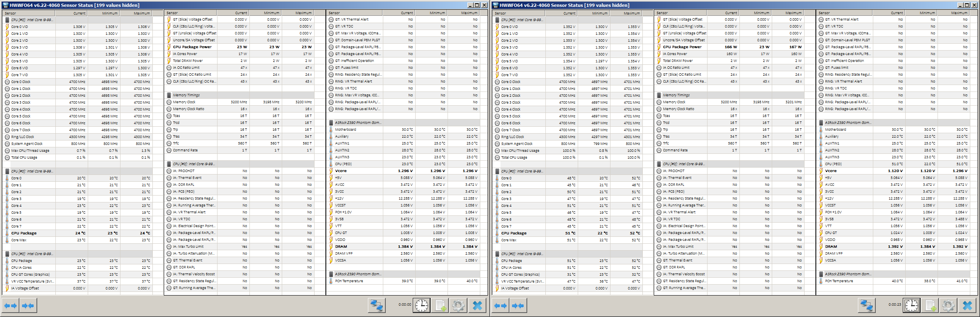The width and height of the screenshot is (980, 317).
Task: Select the CPU Package Power row in left window
Action: tap(240, 47)
